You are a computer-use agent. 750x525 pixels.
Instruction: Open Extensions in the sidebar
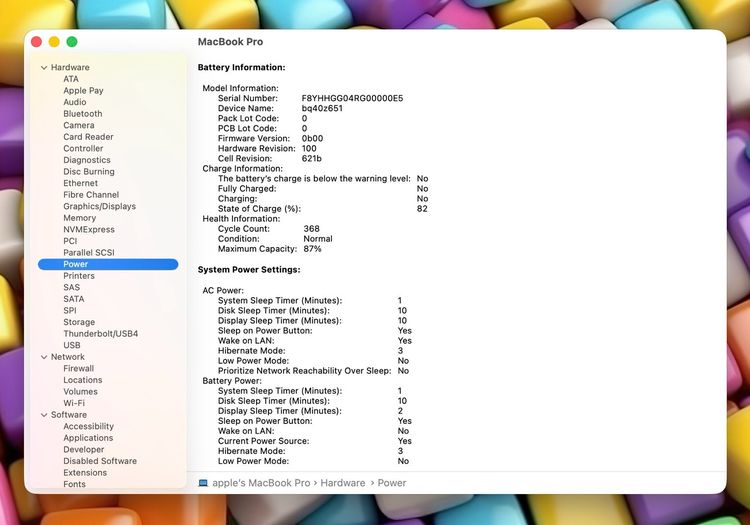85,472
